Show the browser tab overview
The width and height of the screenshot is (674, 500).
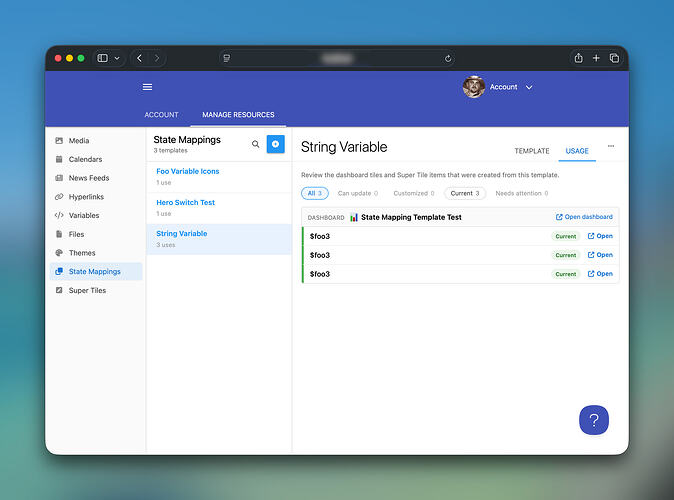click(614, 58)
